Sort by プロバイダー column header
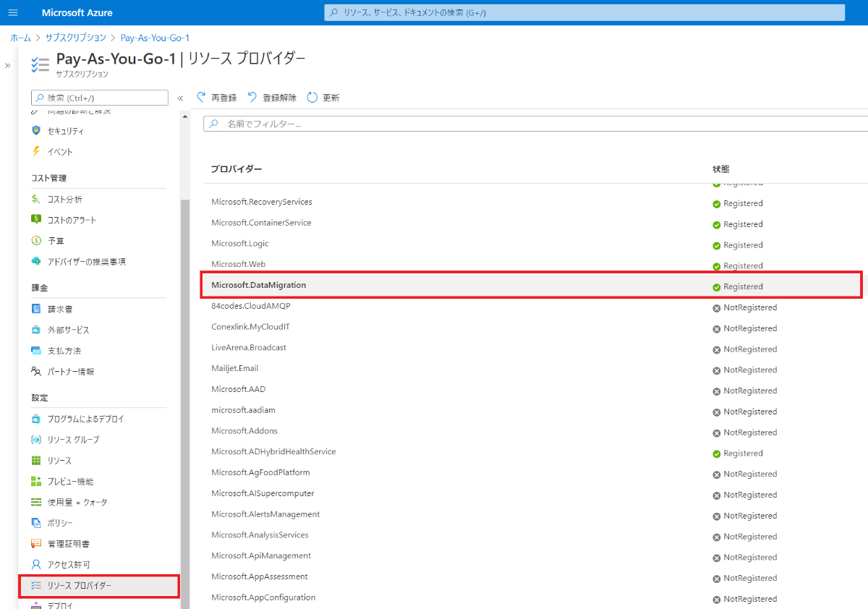Viewport: 868px width, 609px height. [237, 169]
